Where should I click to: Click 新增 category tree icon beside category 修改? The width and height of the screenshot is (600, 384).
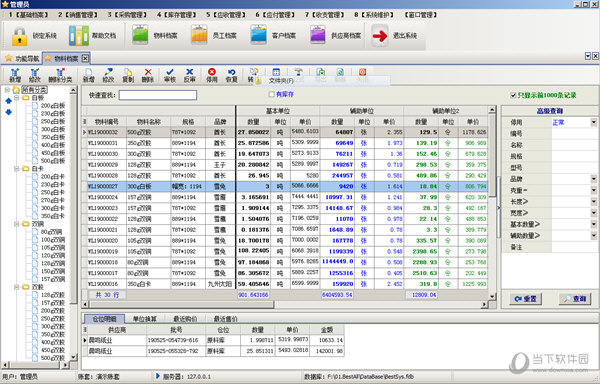(15, 72)
